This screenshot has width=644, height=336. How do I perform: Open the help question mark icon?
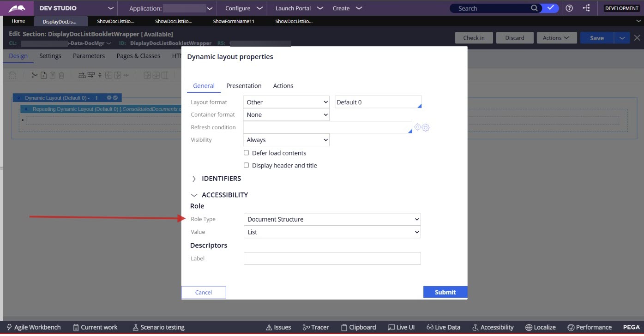tap(569, 8)
